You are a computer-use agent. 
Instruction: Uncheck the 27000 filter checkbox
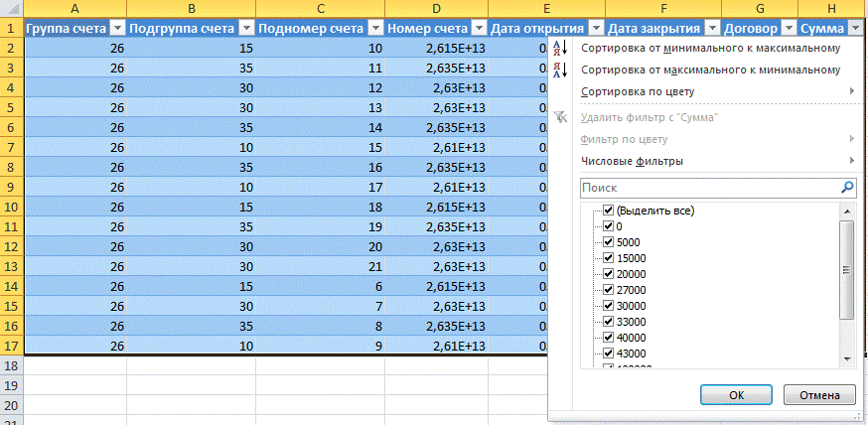[608, 290]
